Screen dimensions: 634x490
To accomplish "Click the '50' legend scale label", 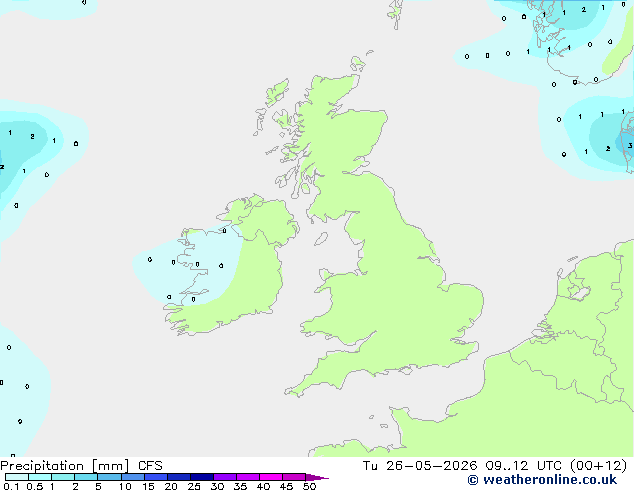I will 309,486.
